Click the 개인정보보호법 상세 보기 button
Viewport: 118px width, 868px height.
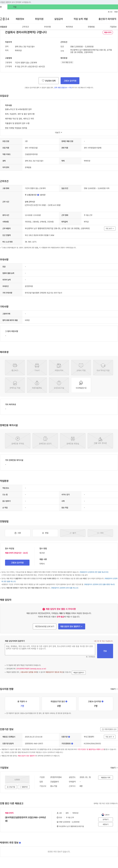pyautogui.click(x=44, y=626)
